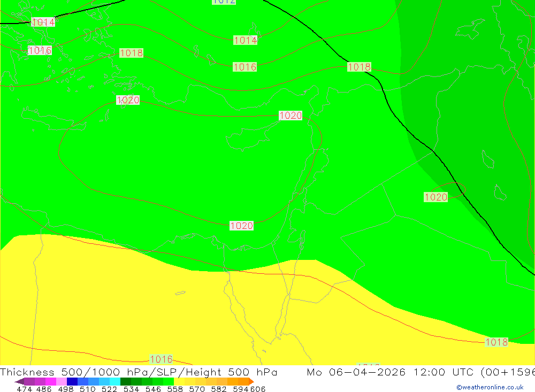Image resolution: width=535 pixels, height=392 pixels.
Task: Click the orange right arrow of the color scale
Action: click(251, 381)
